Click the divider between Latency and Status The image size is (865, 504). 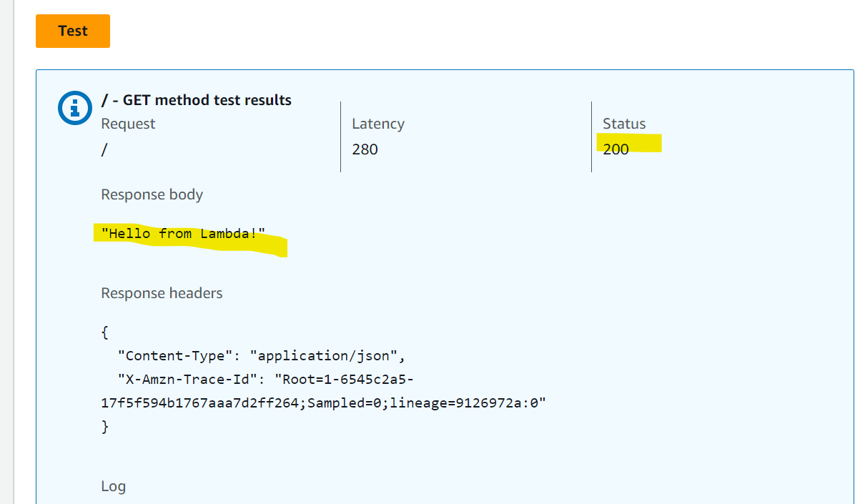(x=591, y=137)
